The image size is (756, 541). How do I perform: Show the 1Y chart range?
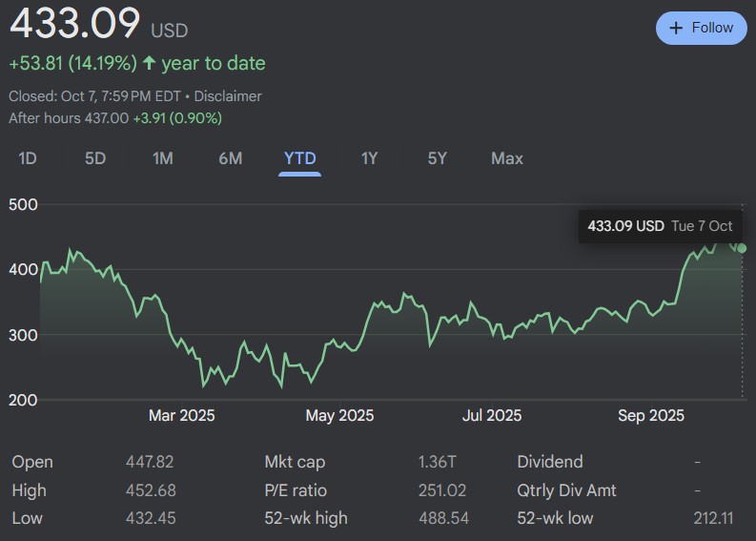coord(370,158)
